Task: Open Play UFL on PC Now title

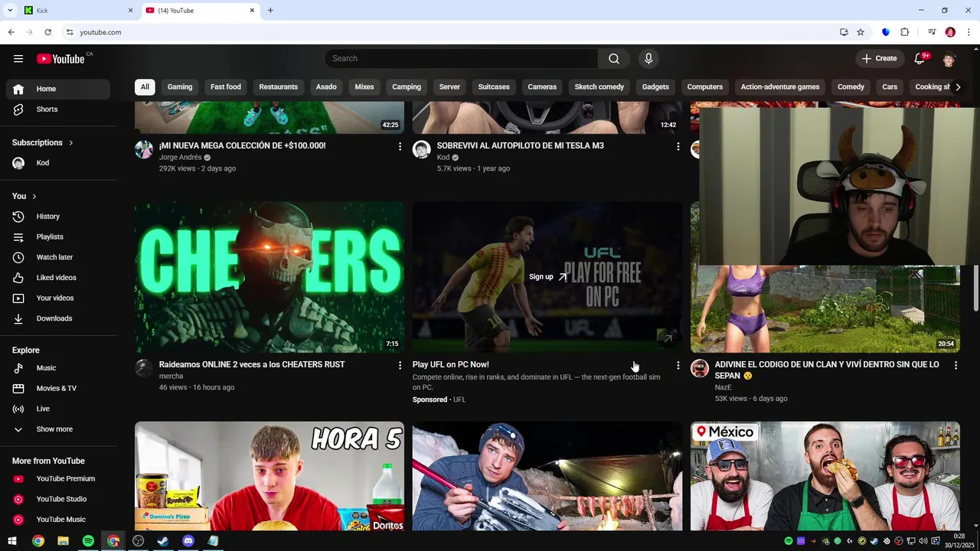Action: (x=450, y=365)
